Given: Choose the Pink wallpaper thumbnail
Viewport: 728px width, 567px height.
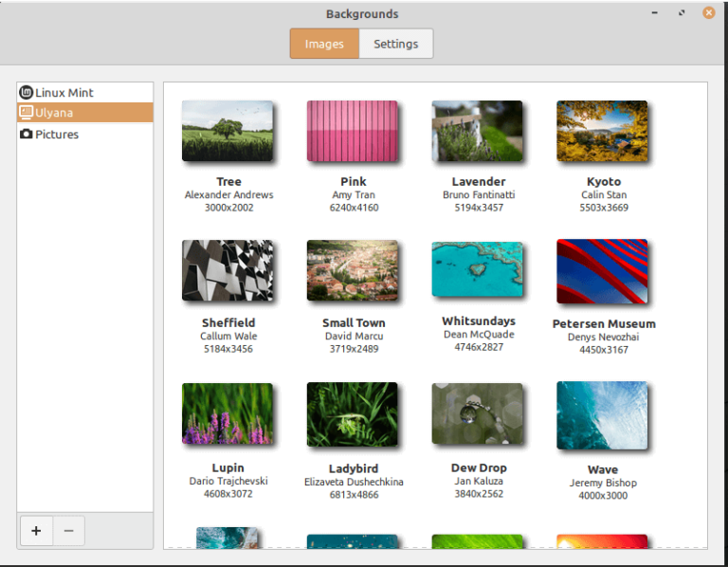Looking at the screenshot, I should pos(353,131).
